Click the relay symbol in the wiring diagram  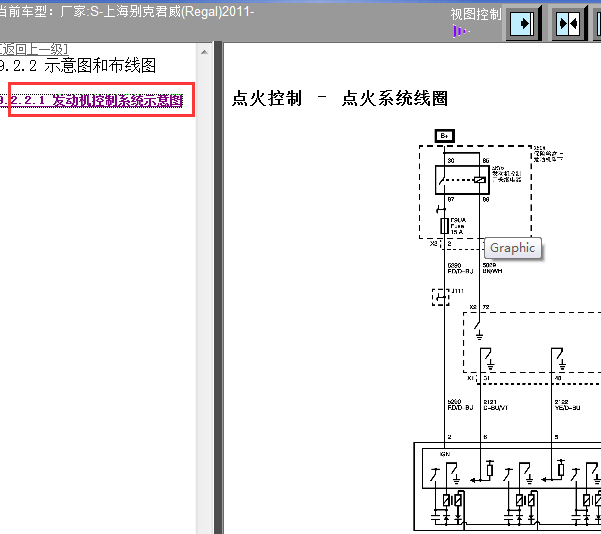pos(462,180)
